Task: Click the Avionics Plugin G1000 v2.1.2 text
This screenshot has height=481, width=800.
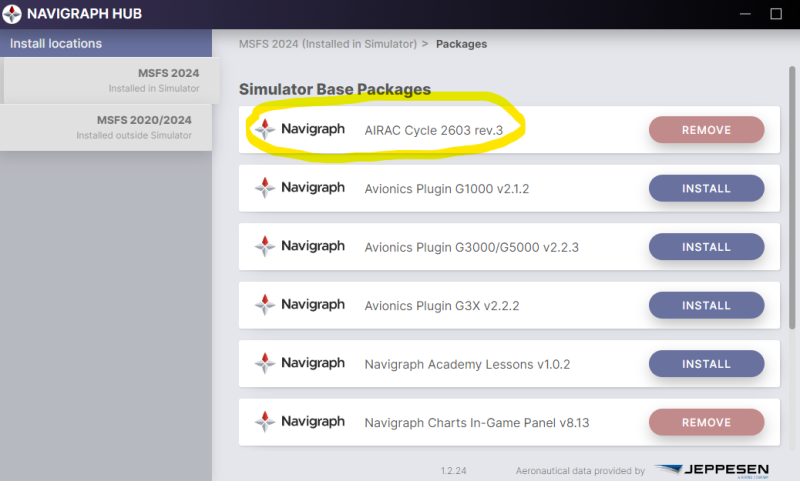Action: point(447,189)
